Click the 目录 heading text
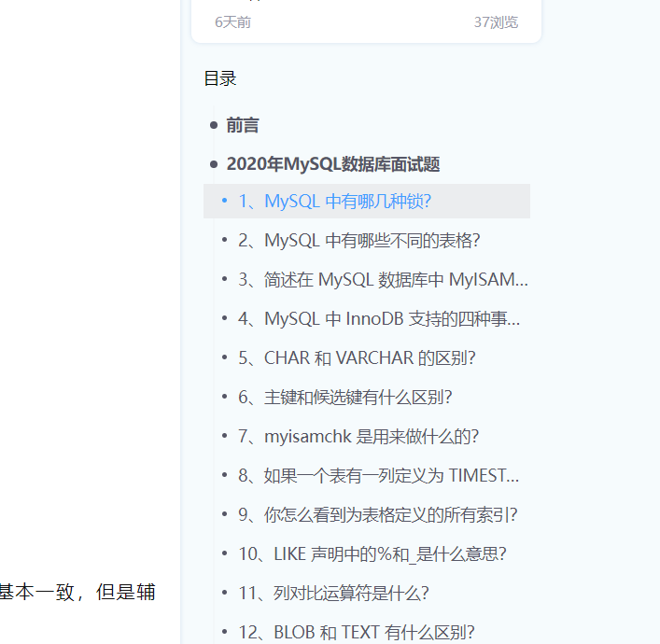The image size is (660, 644). (x=220, y=78)
